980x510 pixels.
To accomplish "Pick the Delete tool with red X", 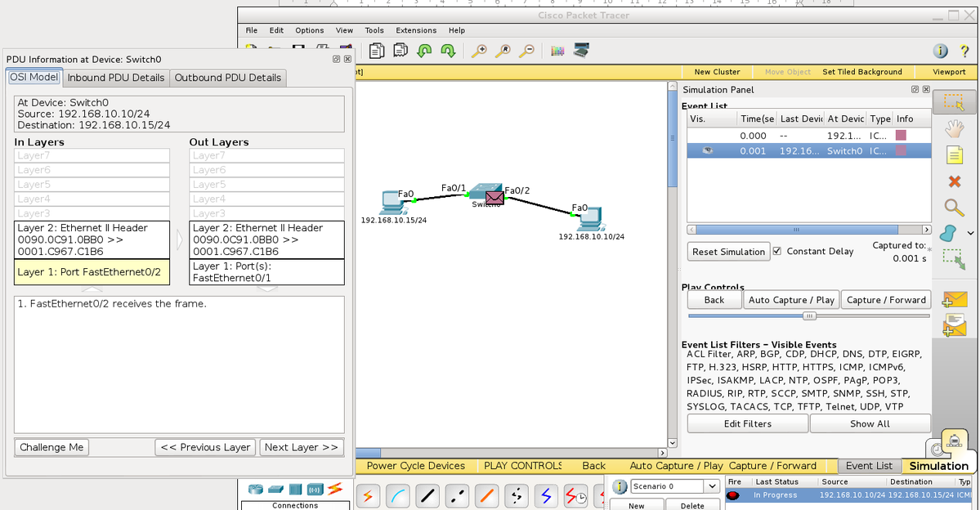I will click(953, 181).
